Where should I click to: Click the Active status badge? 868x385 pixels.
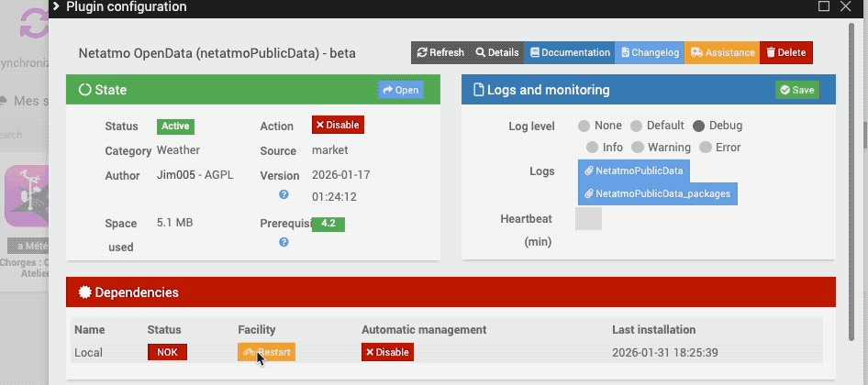pos(175,126)
